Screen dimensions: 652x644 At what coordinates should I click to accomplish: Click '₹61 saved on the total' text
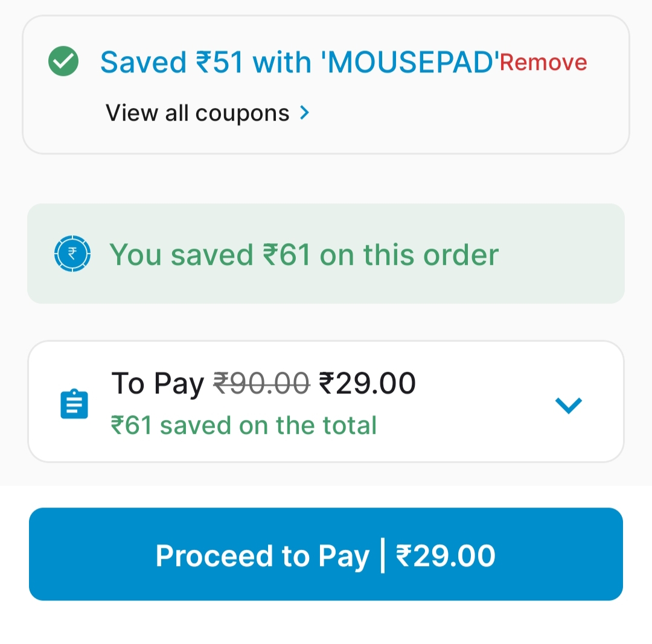pyautogui.click(x=244, y=426)
